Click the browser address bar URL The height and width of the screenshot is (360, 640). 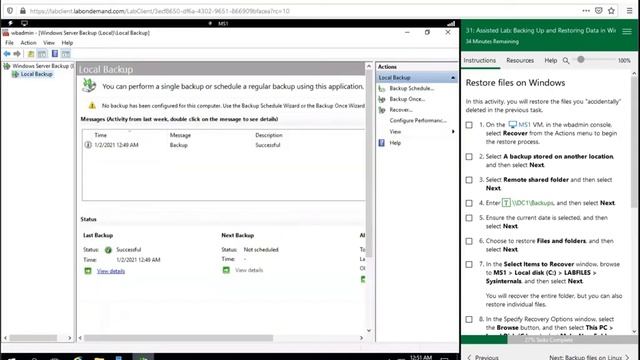coord(159,11)
